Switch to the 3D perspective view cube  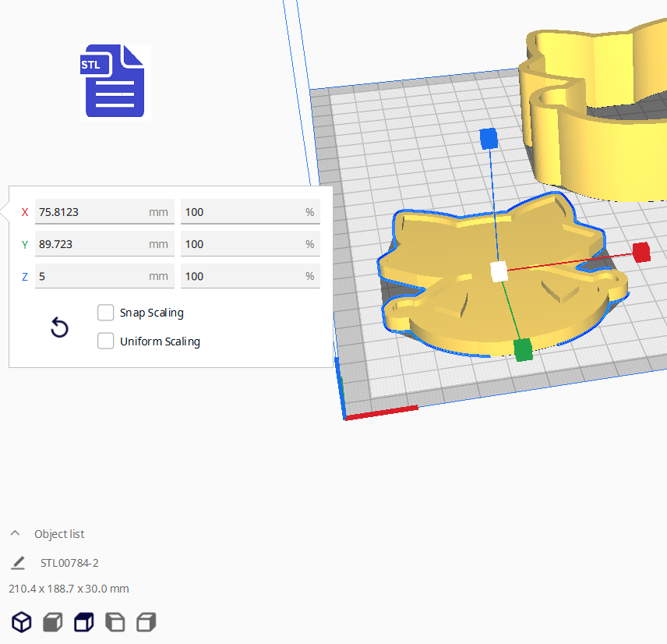point(21,622)
